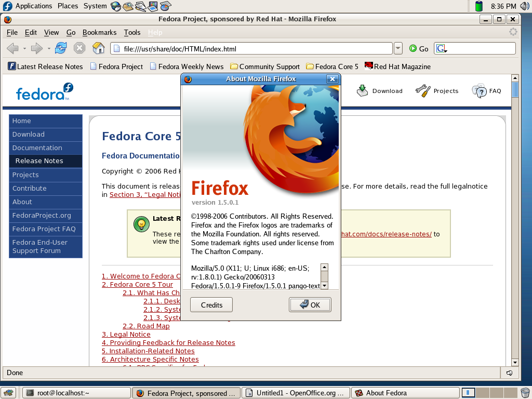Open the Bookmarks menu
This screenshot has width=532, height=399.
[x=99, y=33]
